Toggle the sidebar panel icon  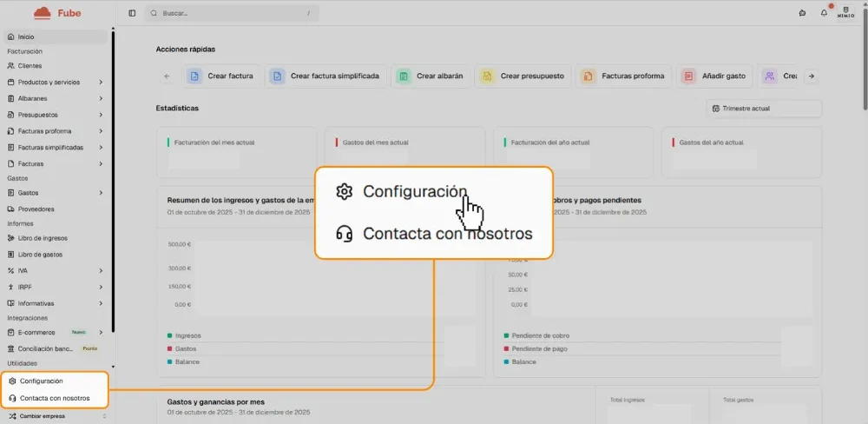[x=132, y=13]
